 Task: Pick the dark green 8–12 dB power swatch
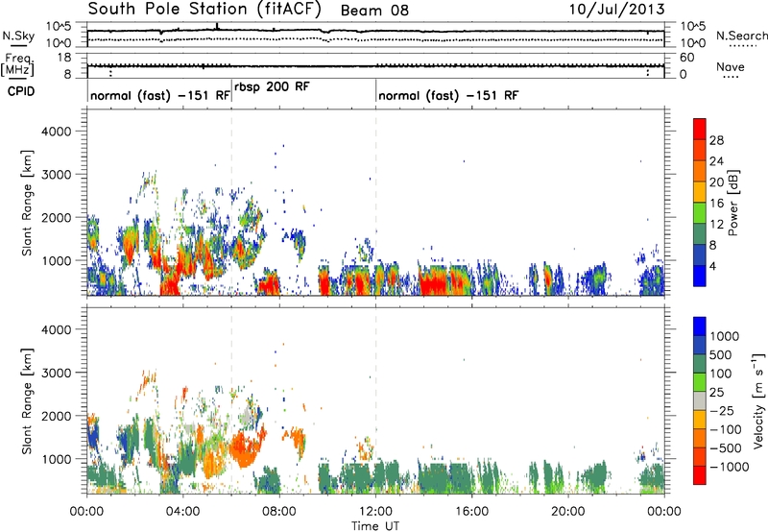pyautogui.click(x=700, y=234)
